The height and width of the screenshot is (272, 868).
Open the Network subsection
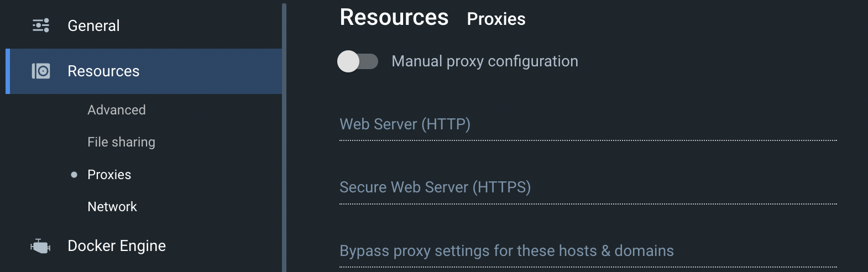(112, 207)
